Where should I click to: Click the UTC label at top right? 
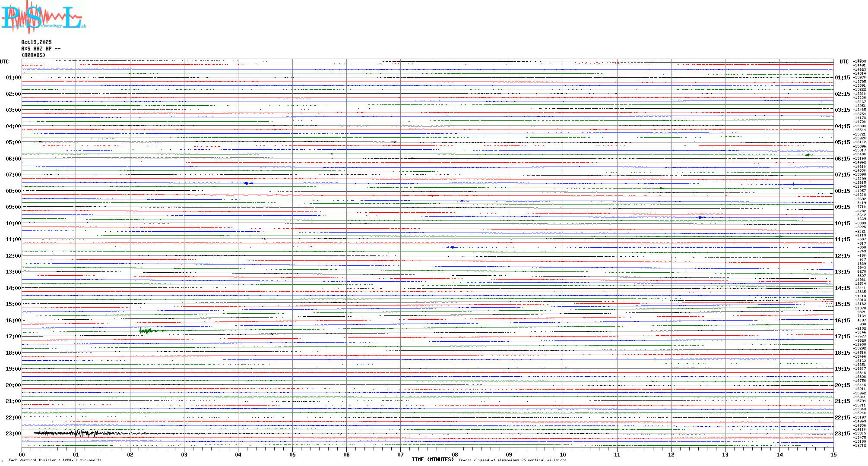tap(844, 62)
